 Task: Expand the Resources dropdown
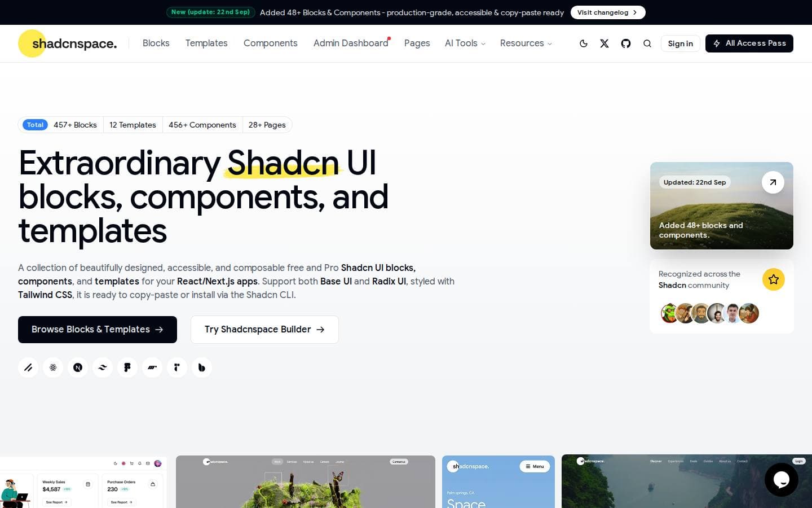click(526, 43)
